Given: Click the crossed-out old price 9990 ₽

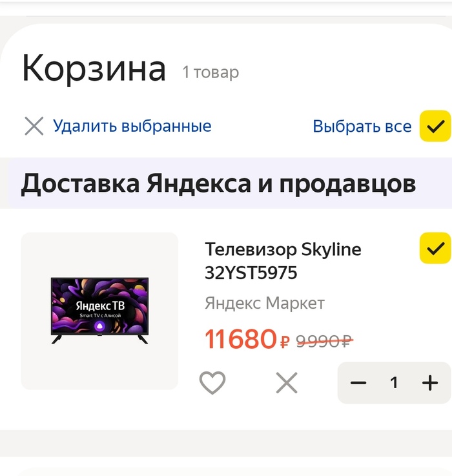Looking at the screenshot, I should 324,340.
